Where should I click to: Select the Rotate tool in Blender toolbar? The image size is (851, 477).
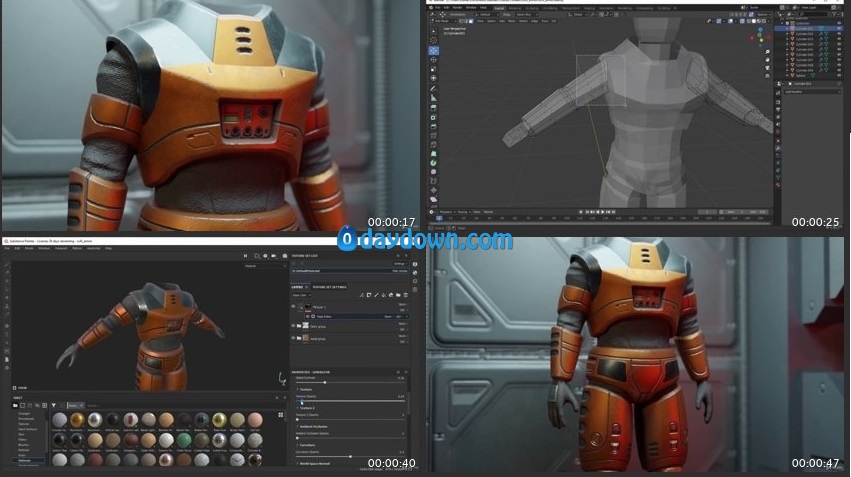(434, 60)
